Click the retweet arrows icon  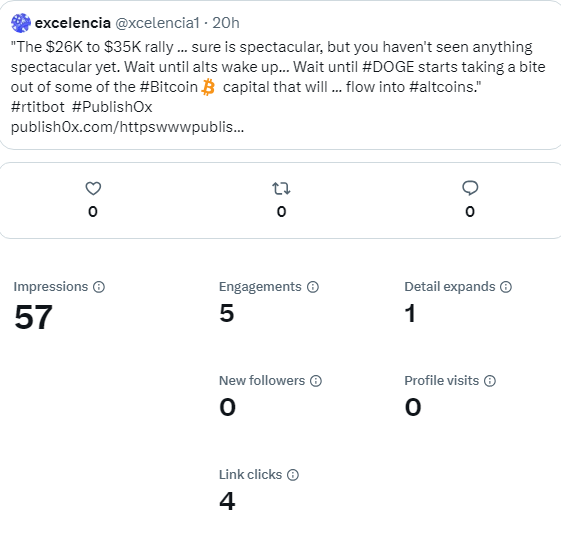281,188
